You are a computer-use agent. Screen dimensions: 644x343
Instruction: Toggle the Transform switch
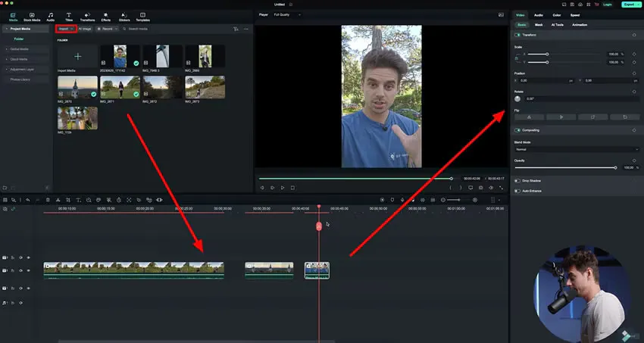click(x=517, y=35)
